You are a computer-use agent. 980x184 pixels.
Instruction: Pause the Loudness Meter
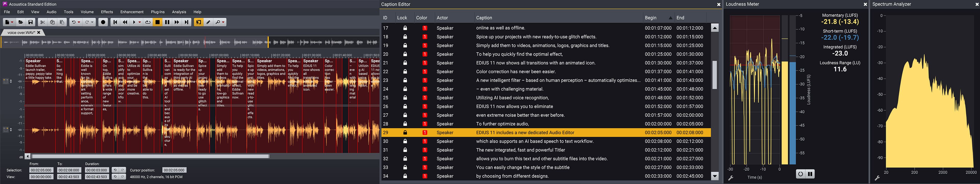click(x=810, y=174)
